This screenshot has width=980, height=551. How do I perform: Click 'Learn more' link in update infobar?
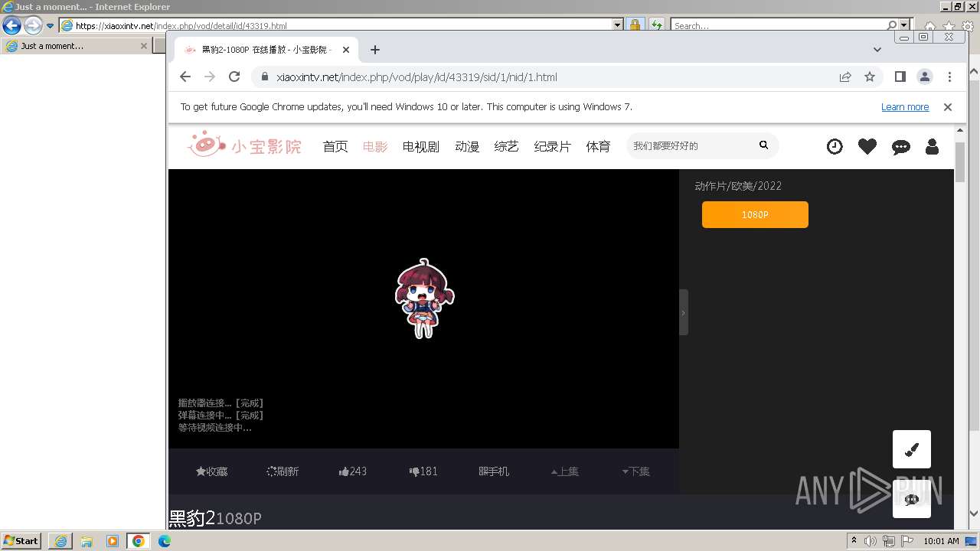pyautogui.click(x=905, y=107)
